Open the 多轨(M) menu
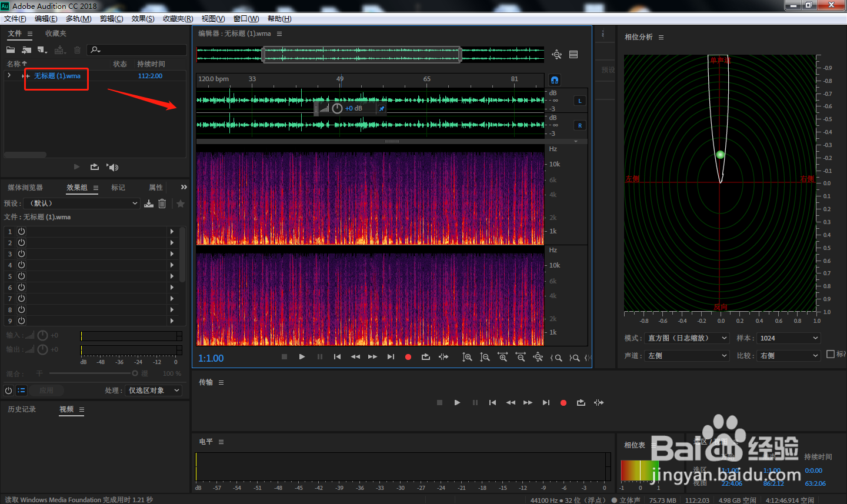The image size is (847, 504). tap(78, 19)
